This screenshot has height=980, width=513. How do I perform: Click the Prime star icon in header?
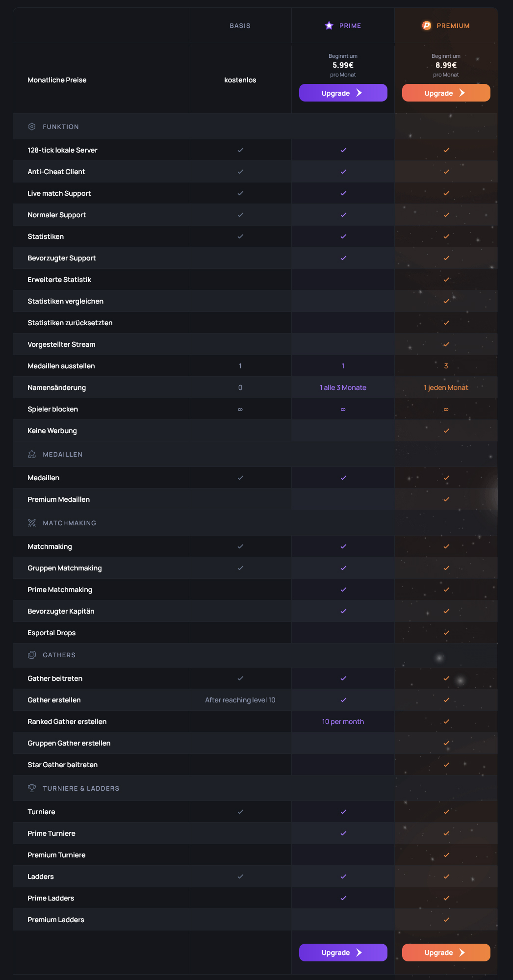(x=329, y=26)
